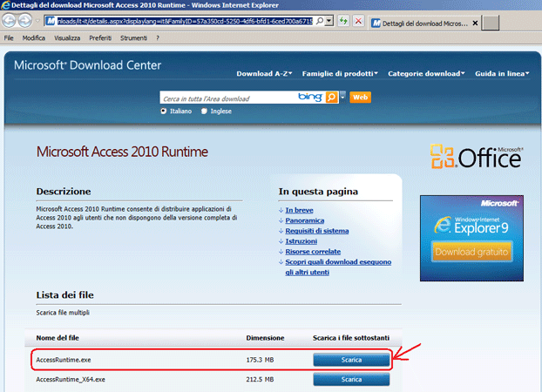This screenshot has height=392, width=542.
Task: Click the file multipli link
Action: point(73,312)
